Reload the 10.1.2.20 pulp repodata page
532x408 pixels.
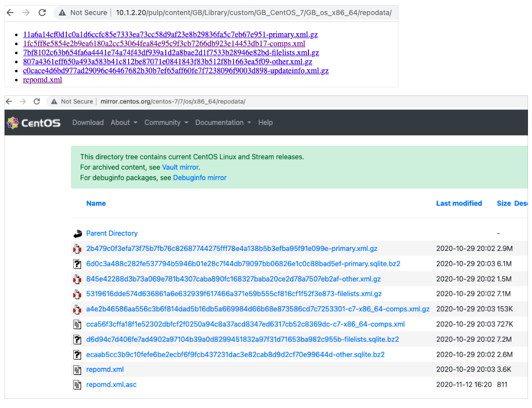tap(42, 13)
